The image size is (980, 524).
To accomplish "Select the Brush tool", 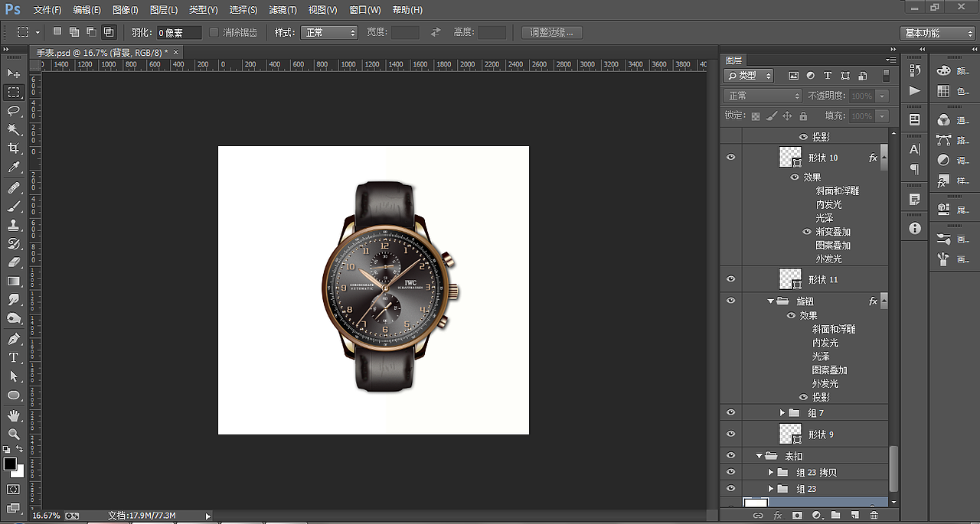I will pos(14,207).
